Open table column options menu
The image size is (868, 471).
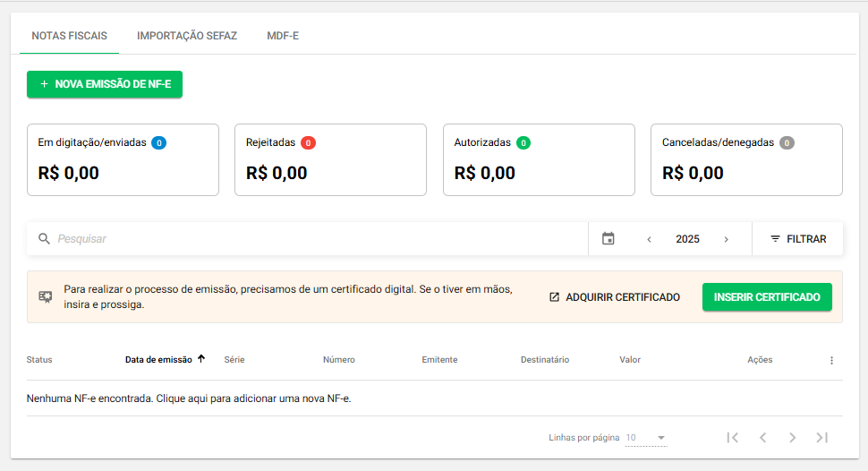(831, 360)
